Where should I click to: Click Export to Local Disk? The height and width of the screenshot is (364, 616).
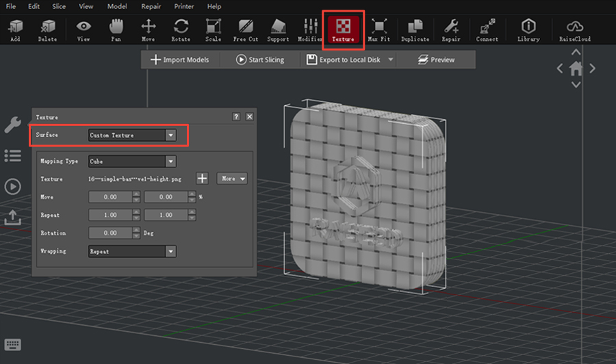pos(344,60)
